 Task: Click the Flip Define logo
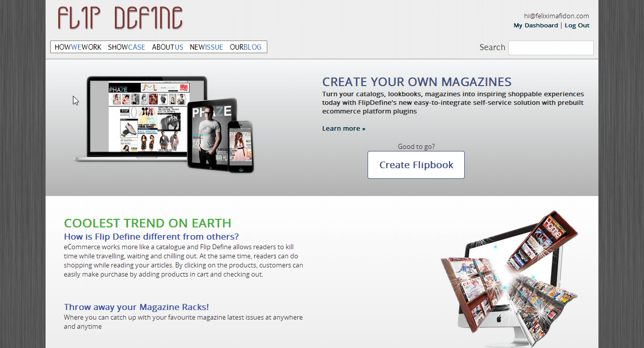120,18
